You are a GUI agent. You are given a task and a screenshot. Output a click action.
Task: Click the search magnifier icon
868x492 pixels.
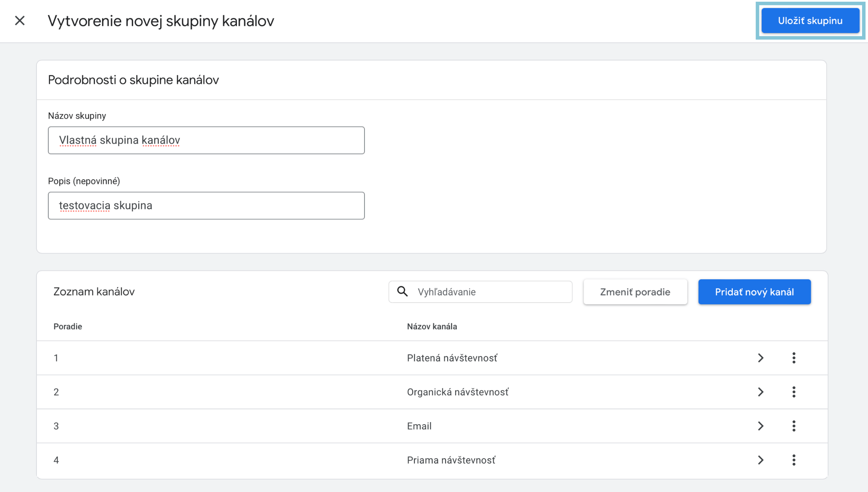(402, 292)
